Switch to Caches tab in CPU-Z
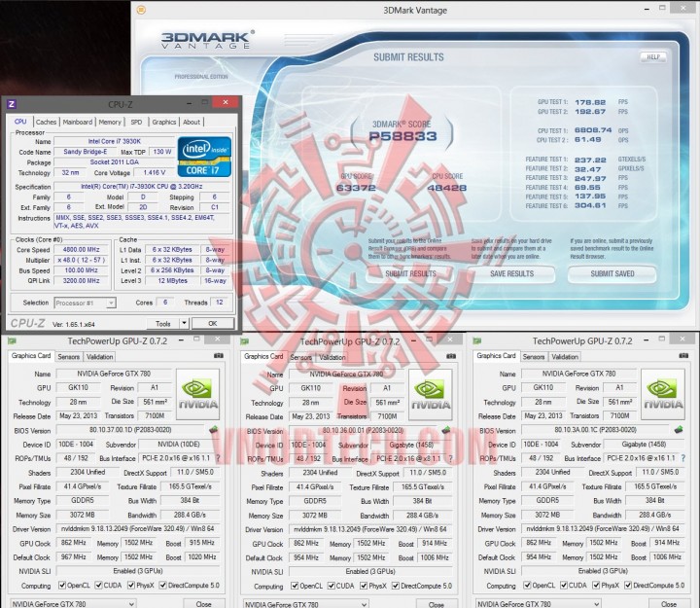The image size is (700, 608). point(47,122)
